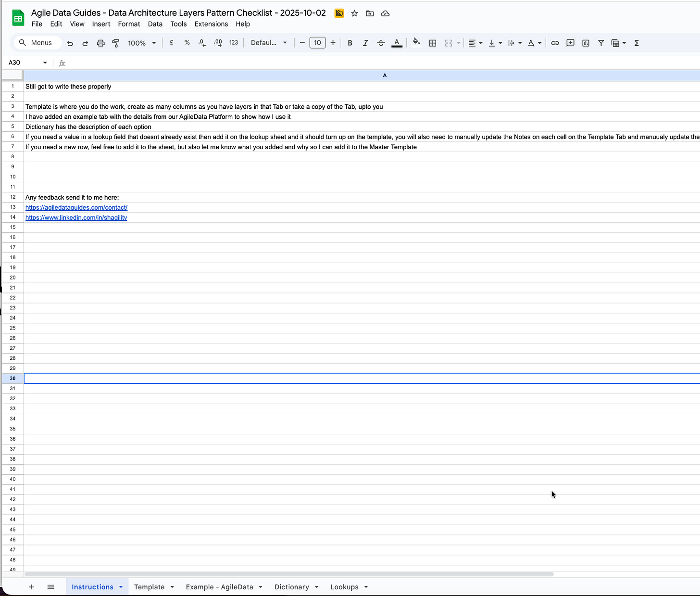This screenshot has width=700, height=596.
Task: Toggle italic formatting
Action: tap(365, 43)
